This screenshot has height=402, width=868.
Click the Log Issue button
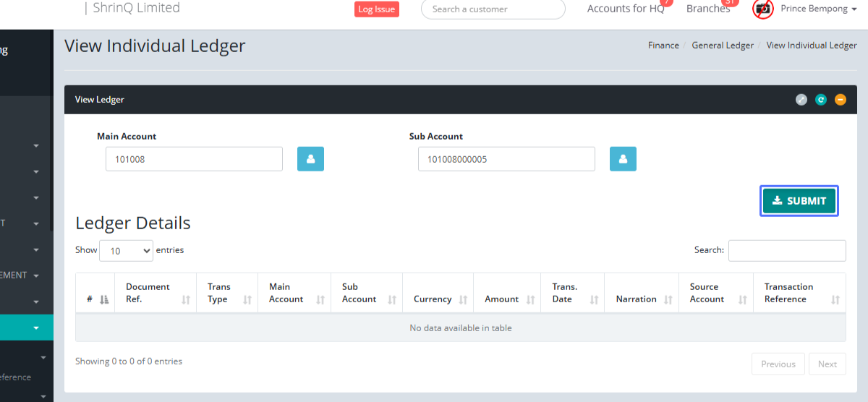pos(376,9)
